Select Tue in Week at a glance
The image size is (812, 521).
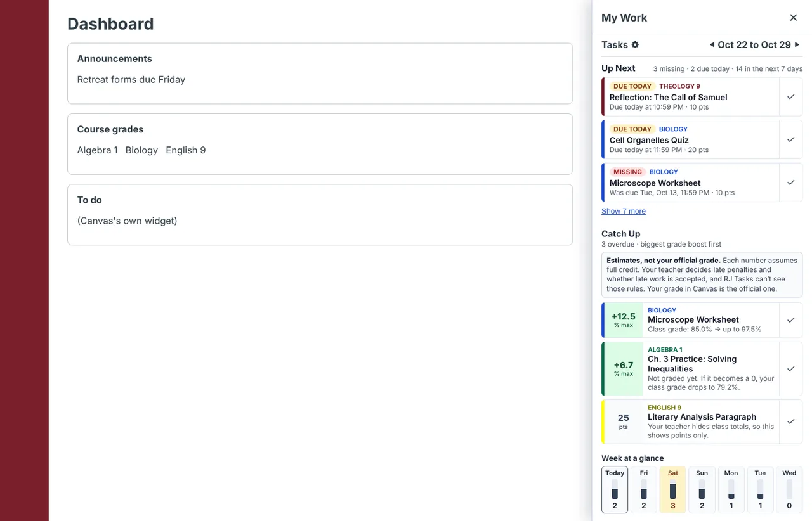(760, 489)
